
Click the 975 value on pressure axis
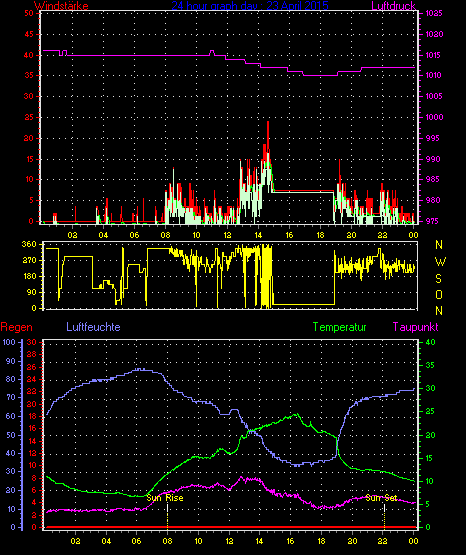tap(433, 221)
